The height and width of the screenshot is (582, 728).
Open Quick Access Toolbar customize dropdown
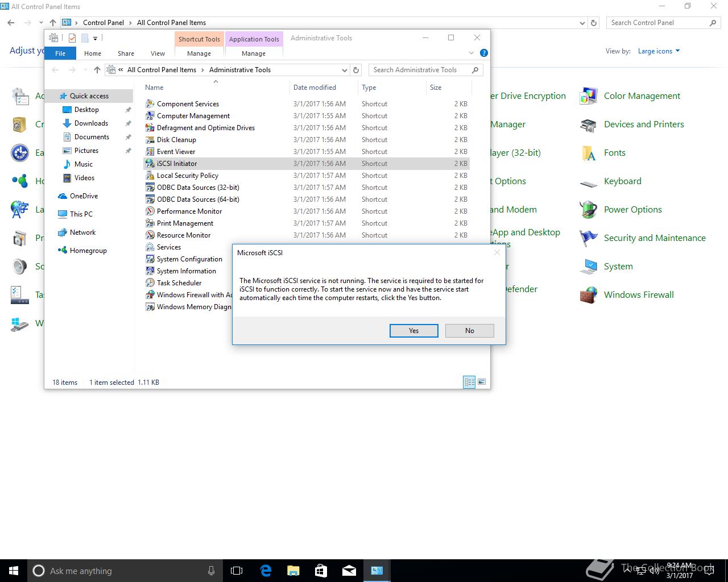96,39
